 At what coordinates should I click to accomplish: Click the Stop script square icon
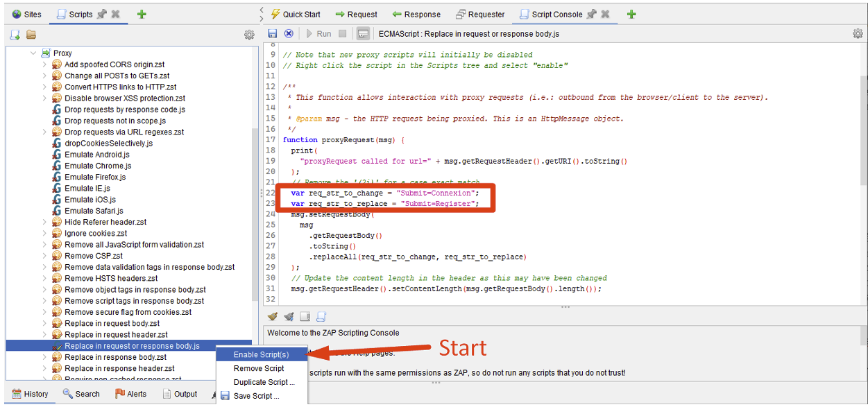click(343, 33)
